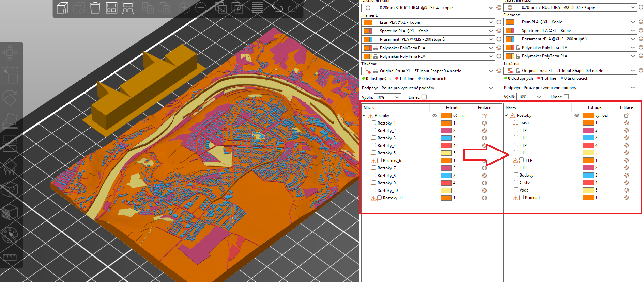Open the left Esun PLA filament dropdown
This screenshot has height=282, width=644.
tap(428, 22)
